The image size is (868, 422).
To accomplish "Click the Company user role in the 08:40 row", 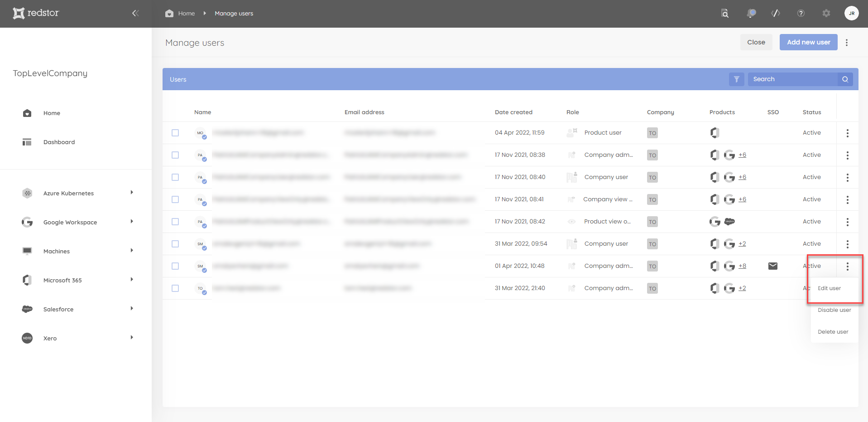I will tap(606, 177).
